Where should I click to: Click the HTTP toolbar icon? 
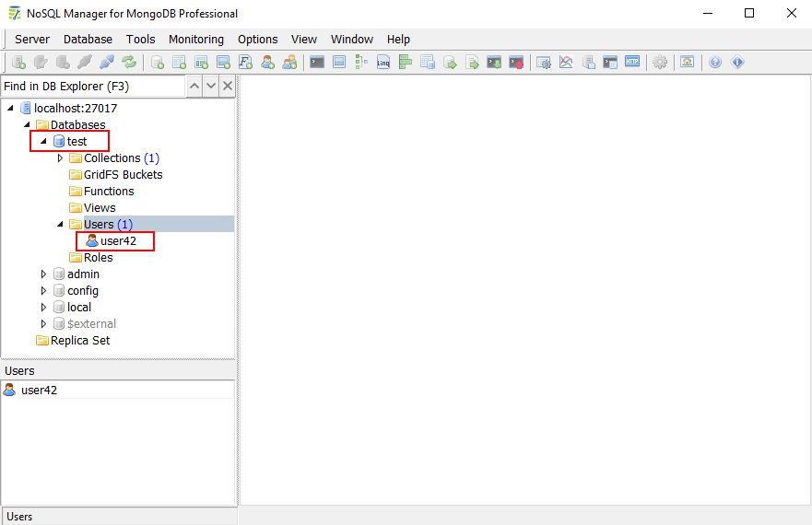632,63
